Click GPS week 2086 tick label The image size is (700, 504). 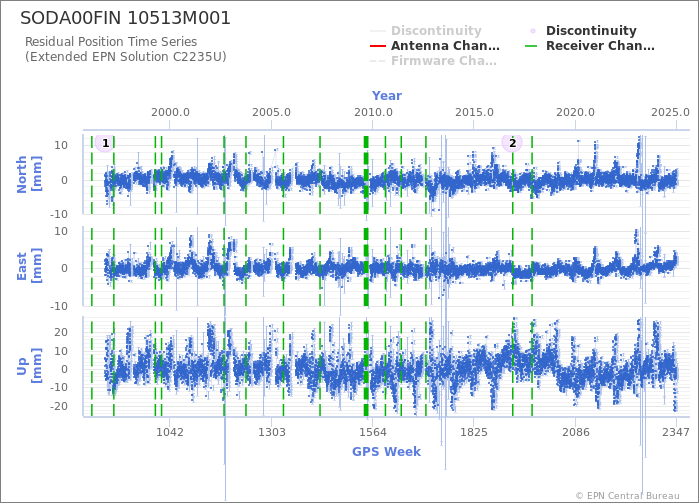coord(575,432)
